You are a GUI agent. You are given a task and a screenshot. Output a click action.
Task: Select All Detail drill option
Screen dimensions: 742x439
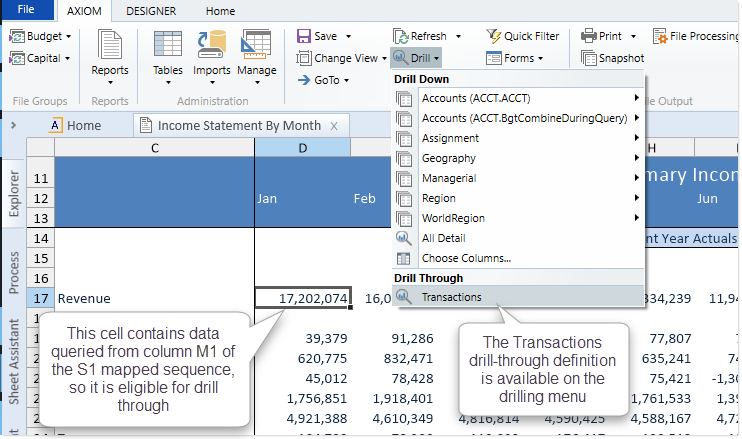pyautogui.click(x=518, y=238)
